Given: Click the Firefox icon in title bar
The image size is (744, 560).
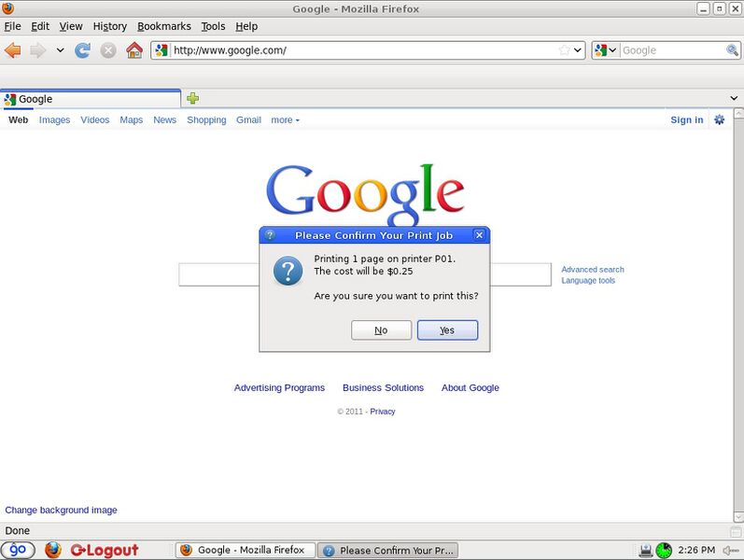Looking at the screenshot, I should tap(7, 8).
